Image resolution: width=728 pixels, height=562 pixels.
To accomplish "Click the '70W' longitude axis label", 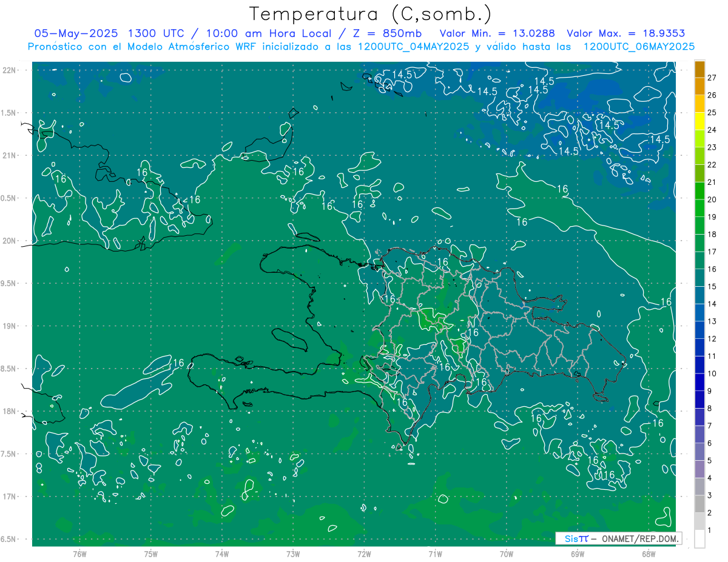I will pyautogui.click(x=507, y=554).
